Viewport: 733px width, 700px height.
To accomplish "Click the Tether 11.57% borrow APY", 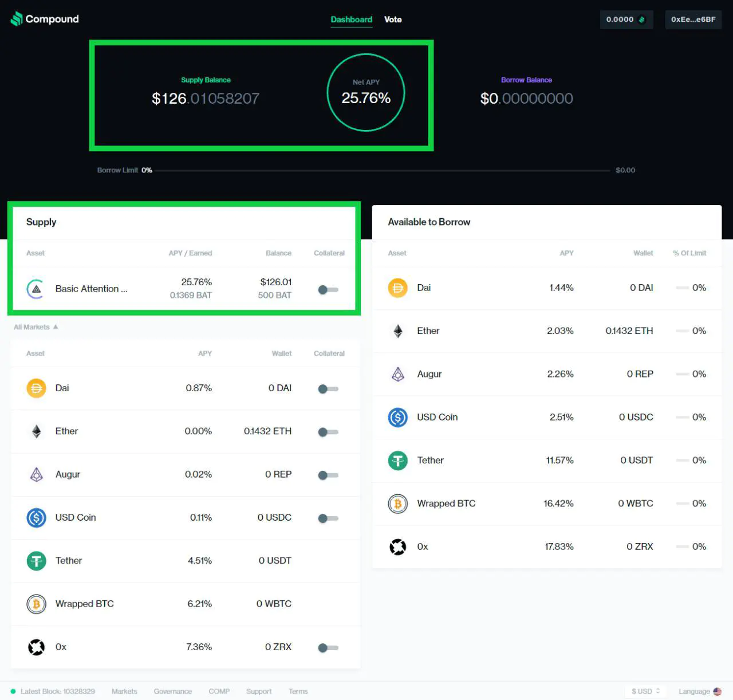I will click(x=559, y=461).
